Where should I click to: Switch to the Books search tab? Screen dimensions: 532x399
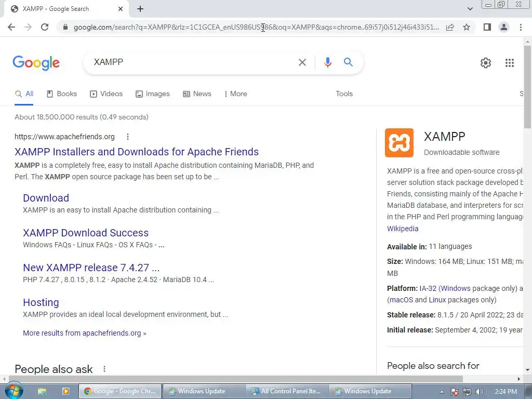(62, 94)
